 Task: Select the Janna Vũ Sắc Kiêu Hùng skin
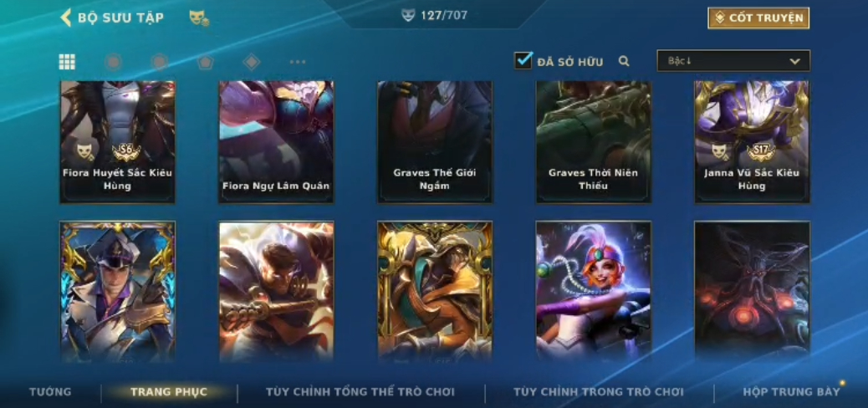(x=752, y=142)
